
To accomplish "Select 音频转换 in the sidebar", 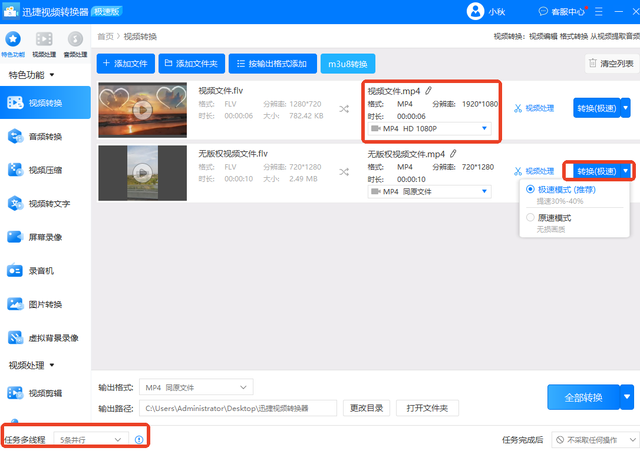I will [x=45, y=136].
